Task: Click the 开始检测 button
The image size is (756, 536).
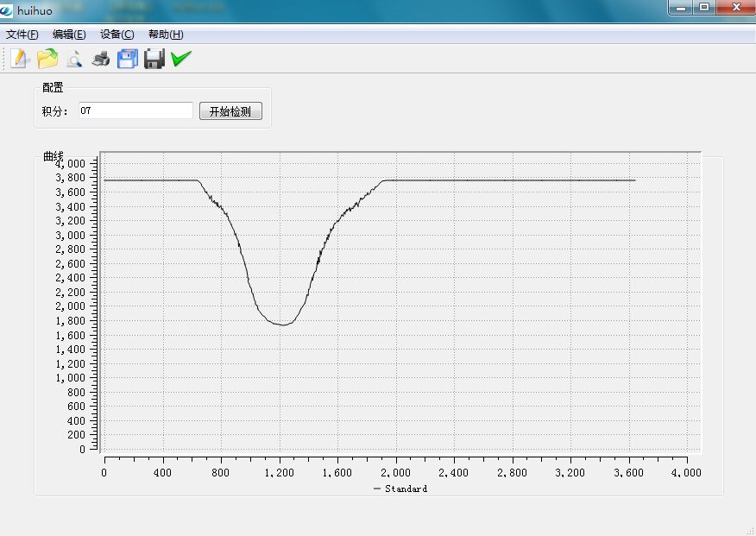Action: point(230,111)
